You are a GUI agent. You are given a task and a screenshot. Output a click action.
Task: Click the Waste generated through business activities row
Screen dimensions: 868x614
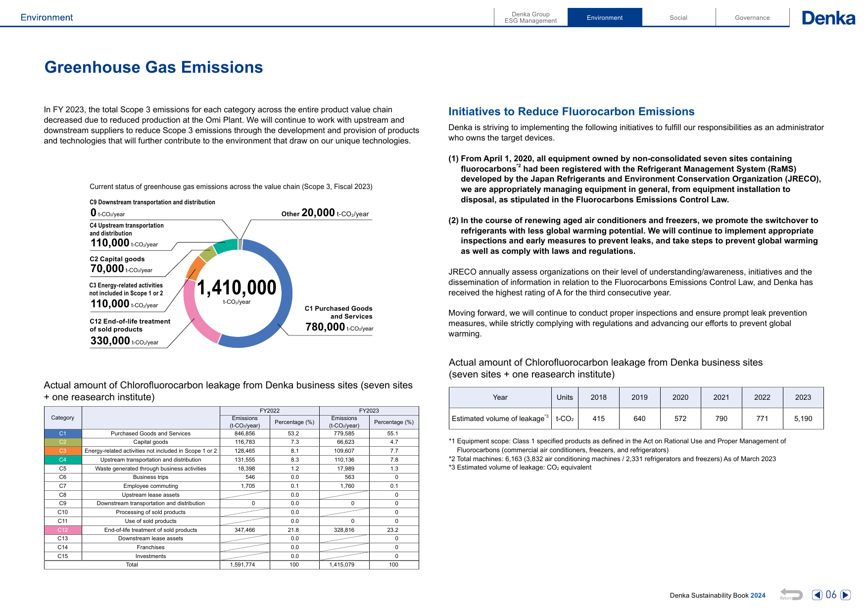coord(232,469)
